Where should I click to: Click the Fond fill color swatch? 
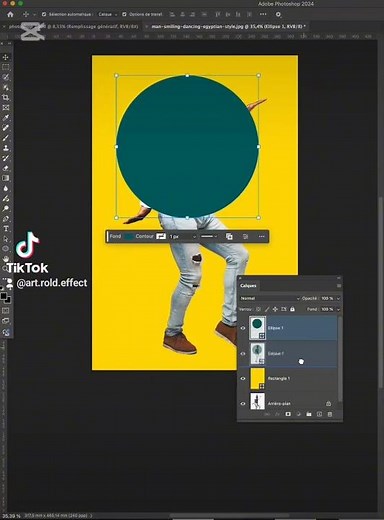pos(128,236)
